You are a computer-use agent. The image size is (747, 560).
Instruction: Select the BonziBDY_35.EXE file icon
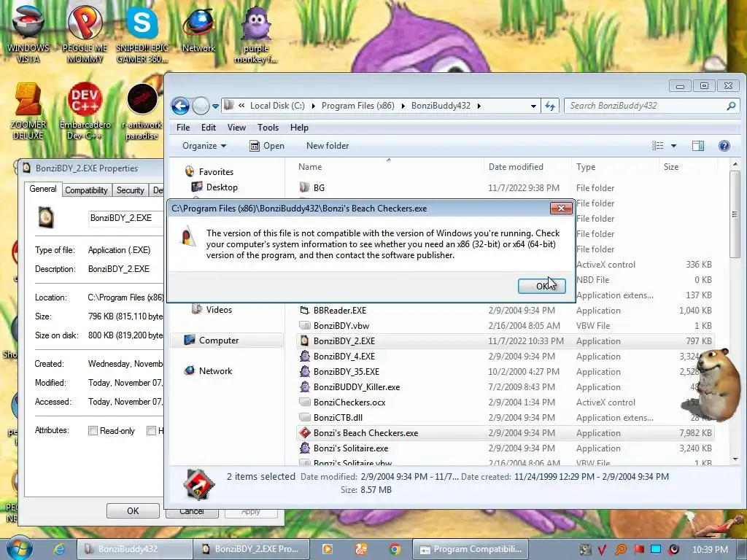[304, 371]
